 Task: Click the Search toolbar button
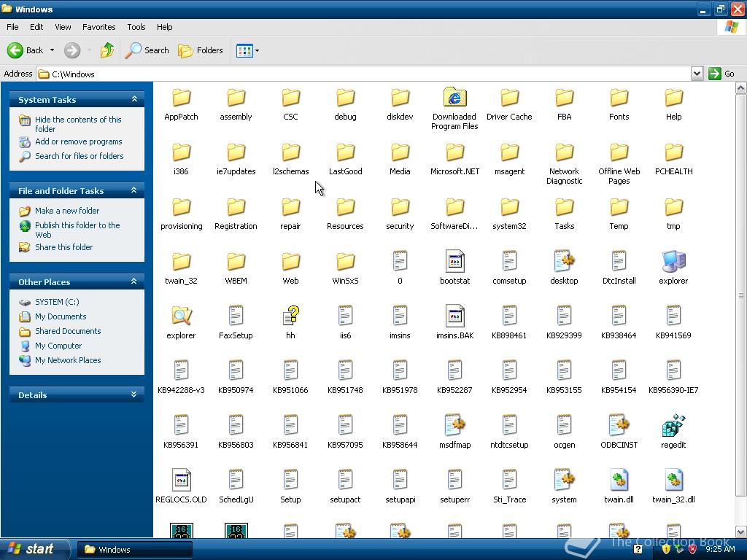pyautogui.click(x=147, y=50)
